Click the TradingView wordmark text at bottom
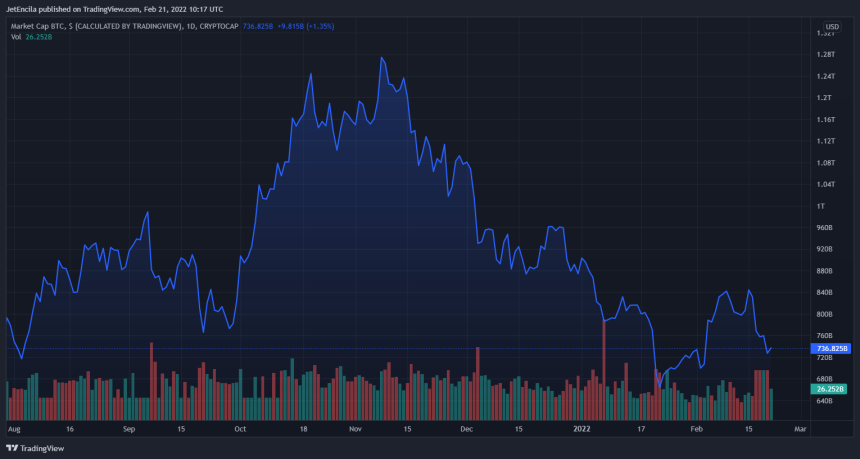 pyautogui.click(x=42, y=449)
